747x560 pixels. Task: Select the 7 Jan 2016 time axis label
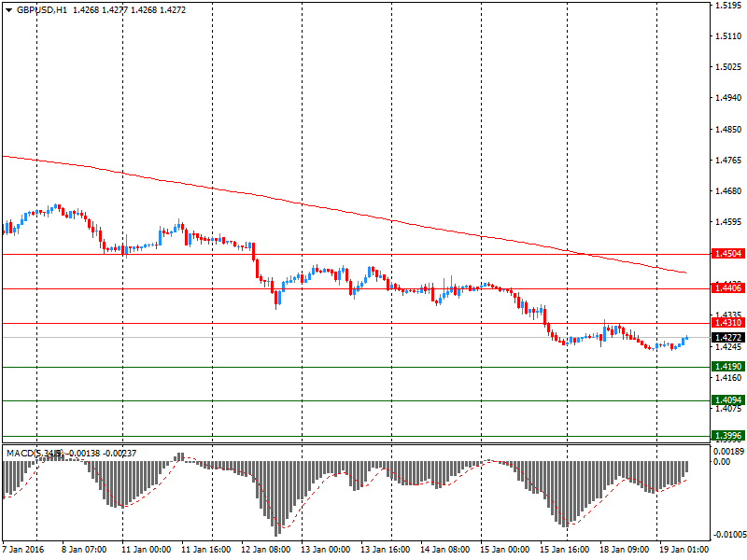(22, 550)
